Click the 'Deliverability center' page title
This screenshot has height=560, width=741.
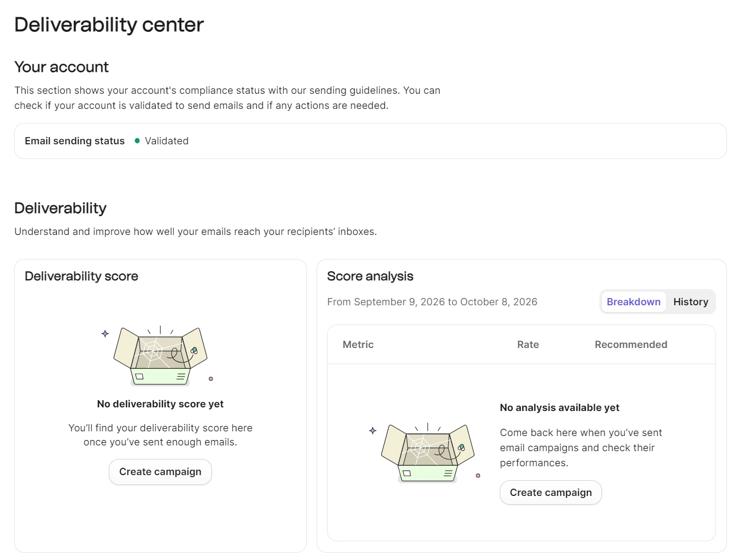tap(109, 24)
